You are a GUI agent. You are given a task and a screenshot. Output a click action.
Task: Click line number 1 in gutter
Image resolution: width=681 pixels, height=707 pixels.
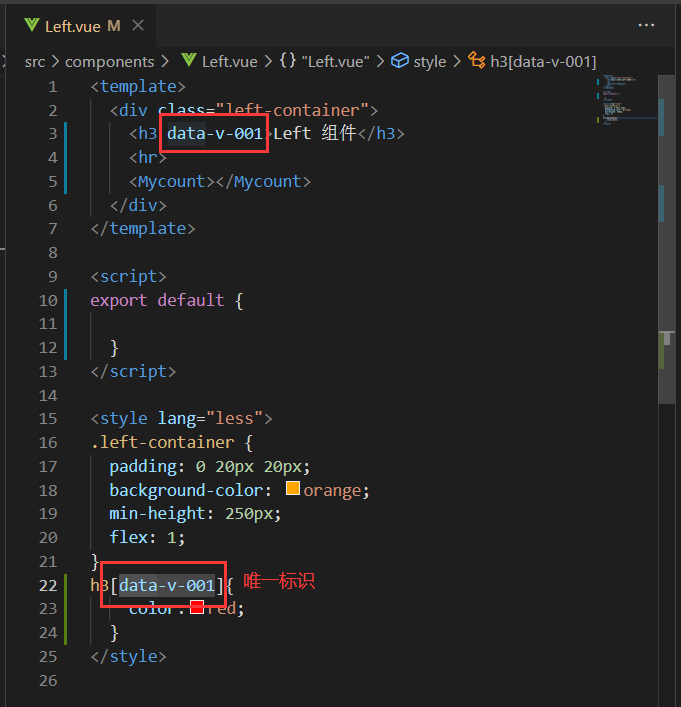tap(53, 87)
